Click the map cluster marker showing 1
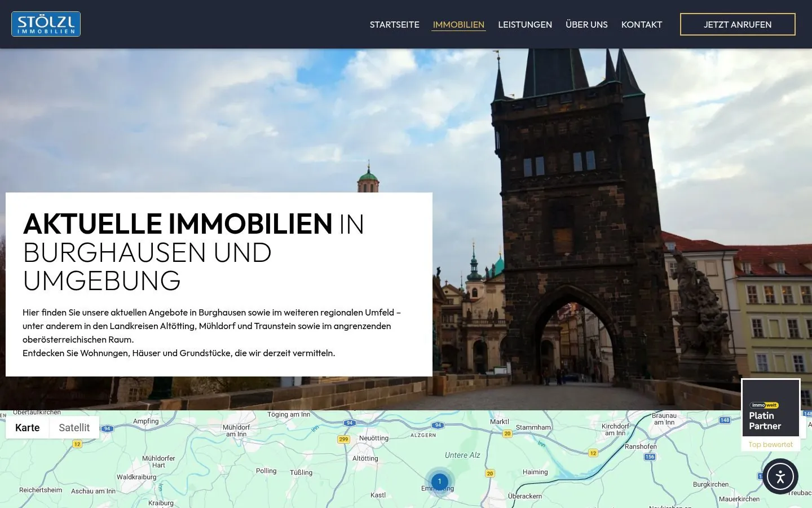 point(439,481)
